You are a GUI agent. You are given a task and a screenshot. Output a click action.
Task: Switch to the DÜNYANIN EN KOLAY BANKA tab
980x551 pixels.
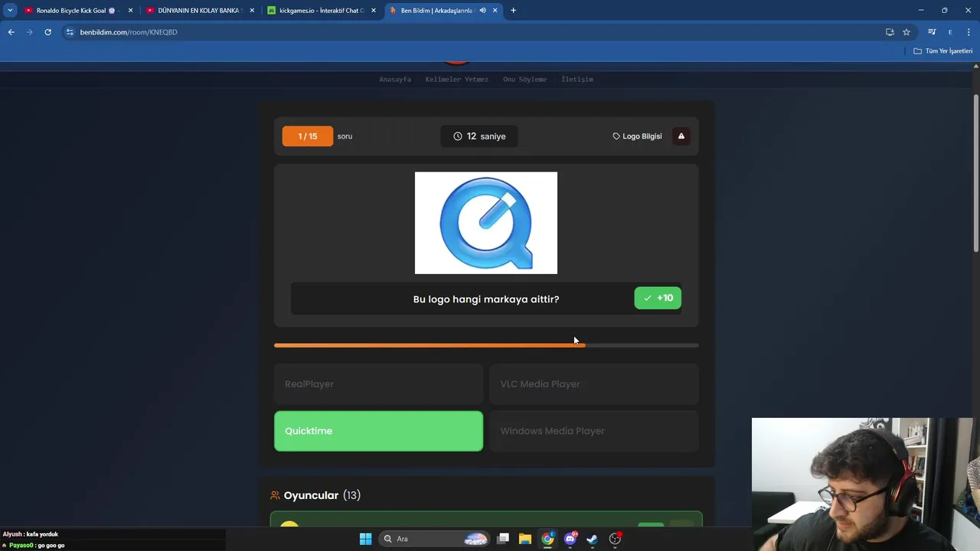tap(201, 11)
